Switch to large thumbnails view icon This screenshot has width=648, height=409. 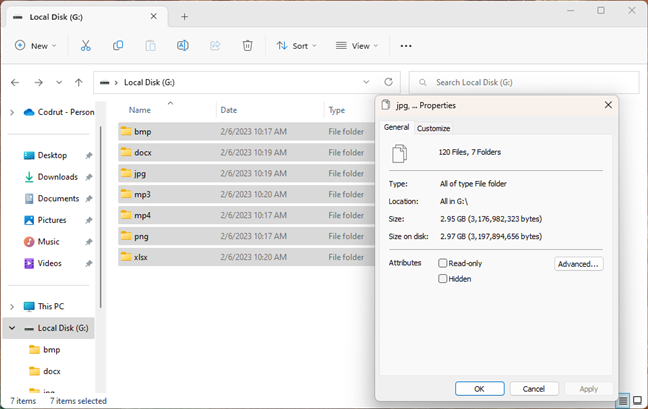point(637,400)
